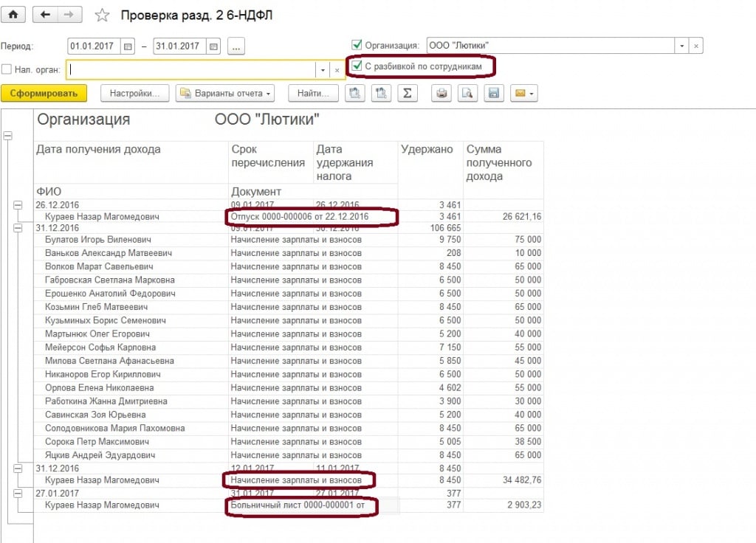Open the print preview icon
The height and width of the screenshot is (543, 756).
click(x=467, y=94)
